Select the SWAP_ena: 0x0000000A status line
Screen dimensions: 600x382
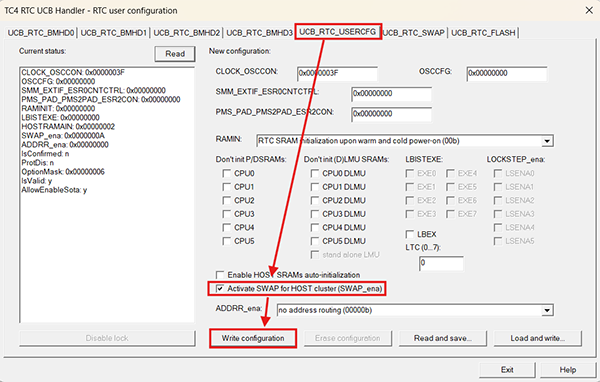point(63,135)
